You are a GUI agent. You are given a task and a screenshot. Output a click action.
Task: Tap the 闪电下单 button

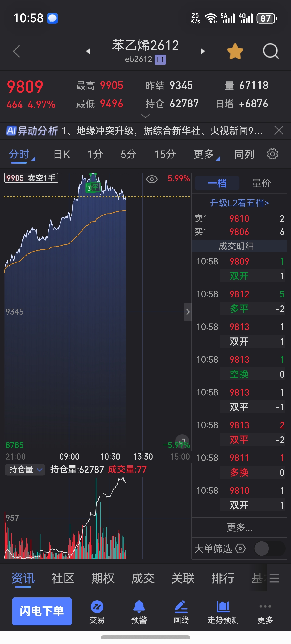(x=42, y=611)
